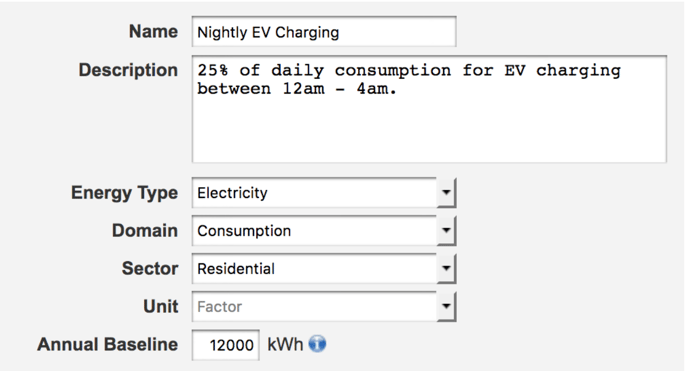Click the Sector label
This screenshot has width=688, height=371.
tap(150, 268)
